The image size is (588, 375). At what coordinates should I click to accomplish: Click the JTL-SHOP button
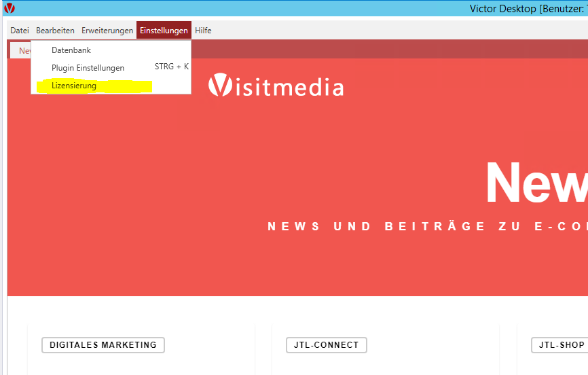point(559,345)
